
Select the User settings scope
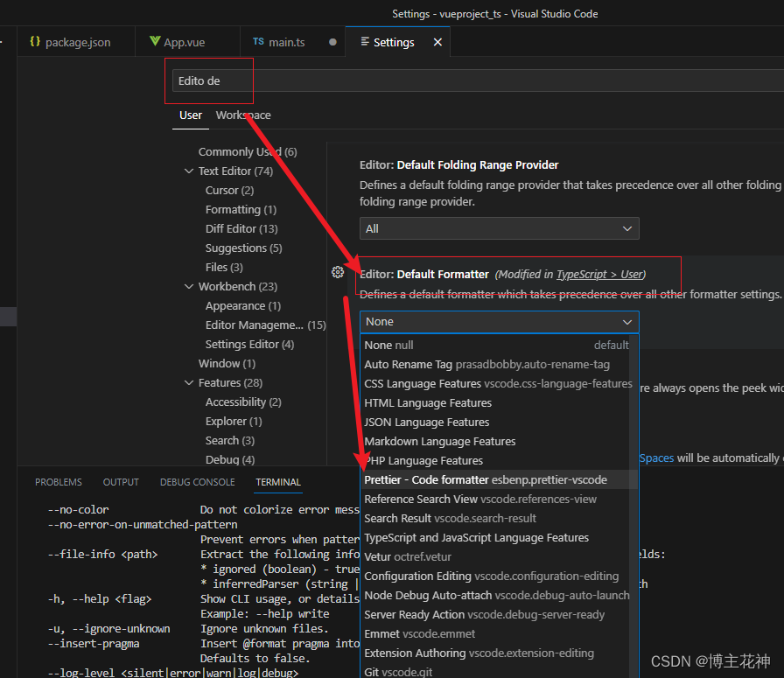click(191, 115)
